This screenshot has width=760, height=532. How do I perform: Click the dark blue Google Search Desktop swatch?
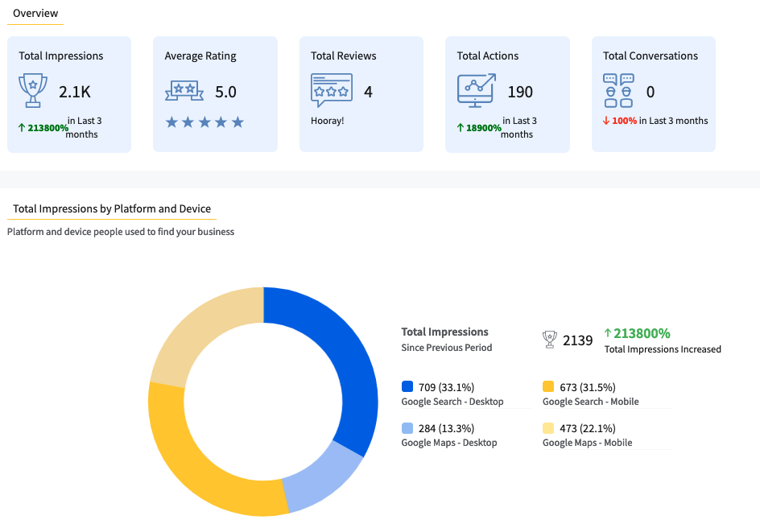(x=407, y=387)
